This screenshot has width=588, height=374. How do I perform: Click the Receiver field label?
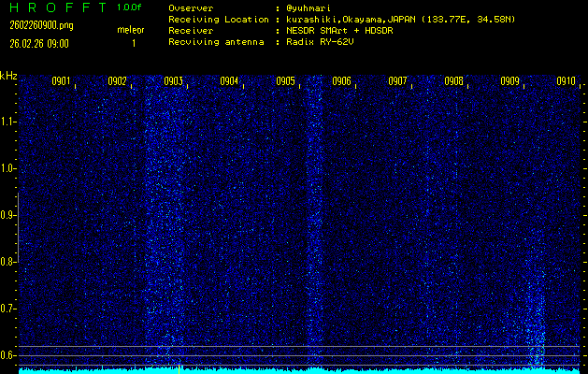pos(191,31)
